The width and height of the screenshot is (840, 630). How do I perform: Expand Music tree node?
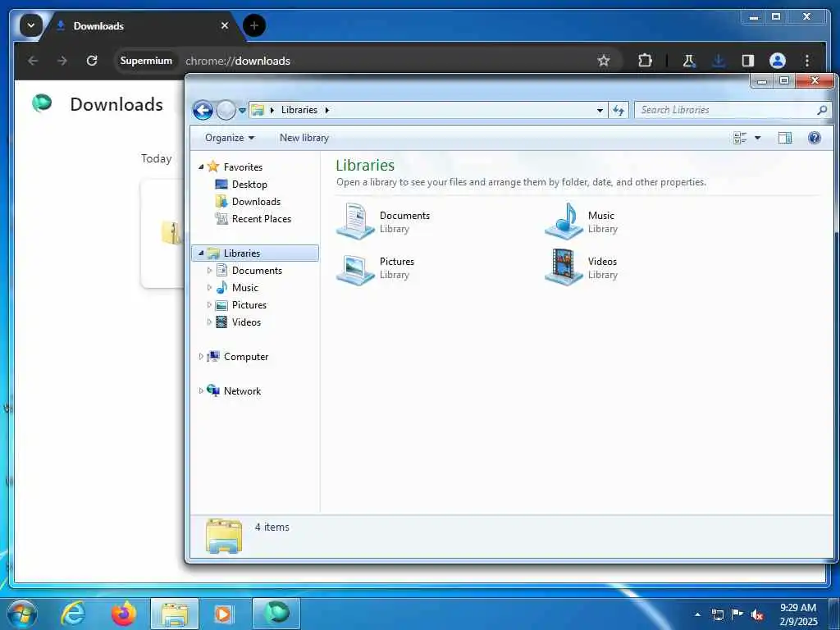coord(209,288)
